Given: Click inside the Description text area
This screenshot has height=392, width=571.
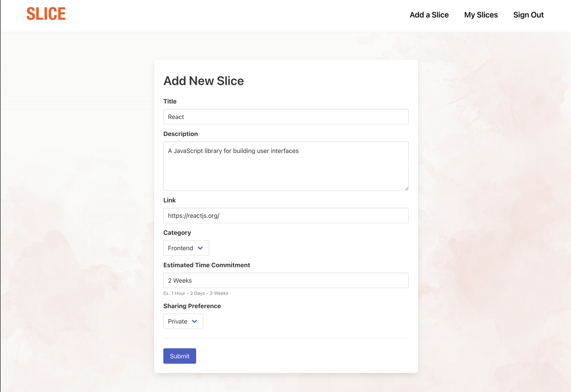Looking at the screenshot, I should pyautogui.click(x=286, y=166).
